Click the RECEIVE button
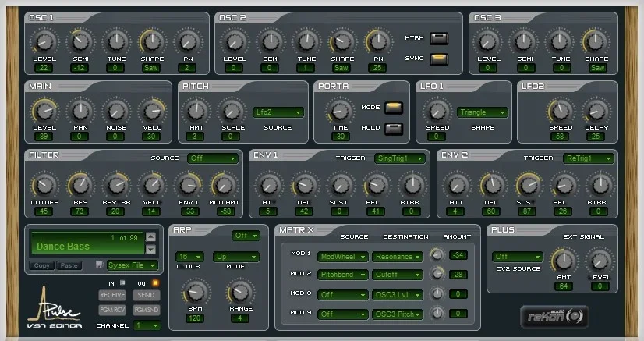Viewport: 644px width, 341px height. tap(112, 295)
